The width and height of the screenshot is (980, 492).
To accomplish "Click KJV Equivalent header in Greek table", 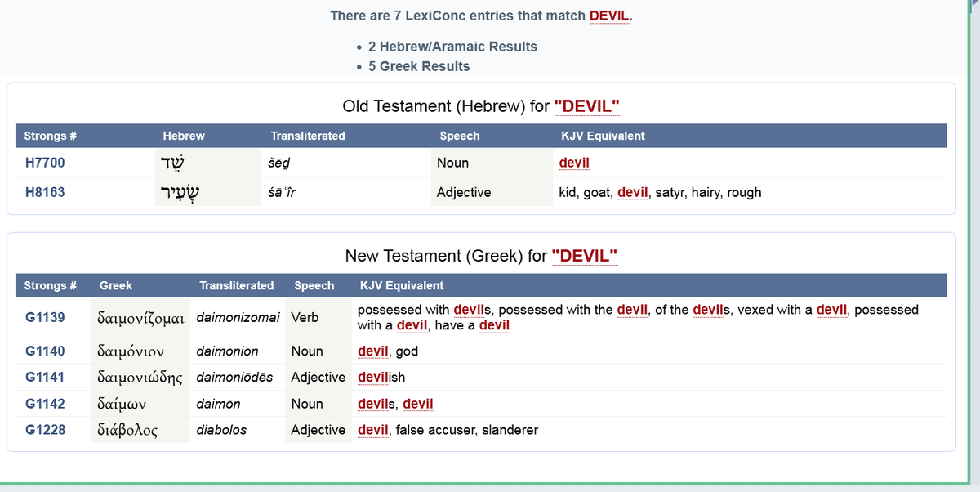I will click(x=402, y=285).
